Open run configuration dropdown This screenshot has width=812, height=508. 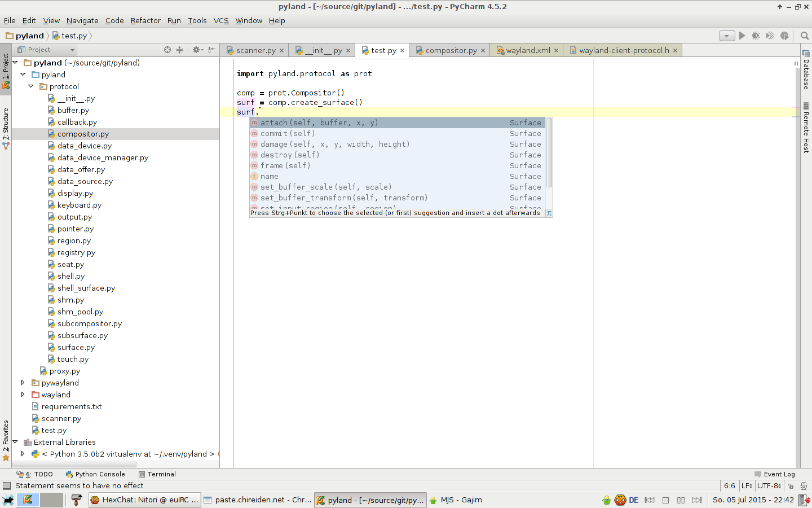pos(727,36)
